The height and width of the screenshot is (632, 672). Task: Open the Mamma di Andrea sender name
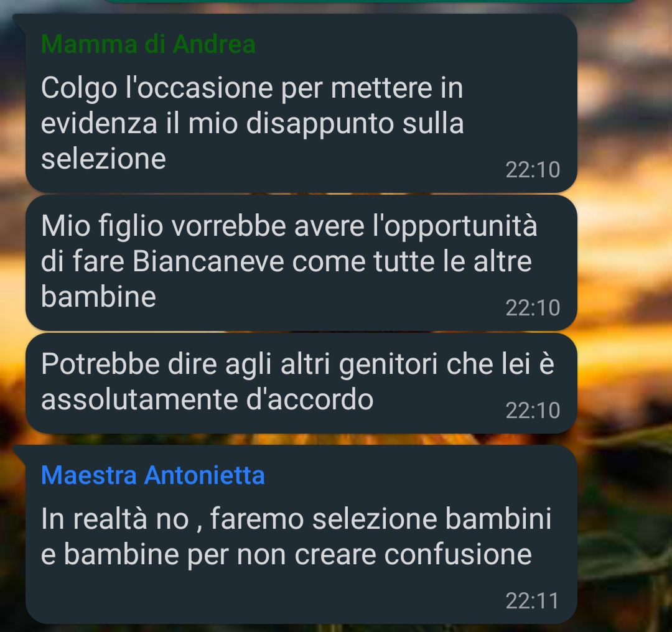tap(148, 44)
